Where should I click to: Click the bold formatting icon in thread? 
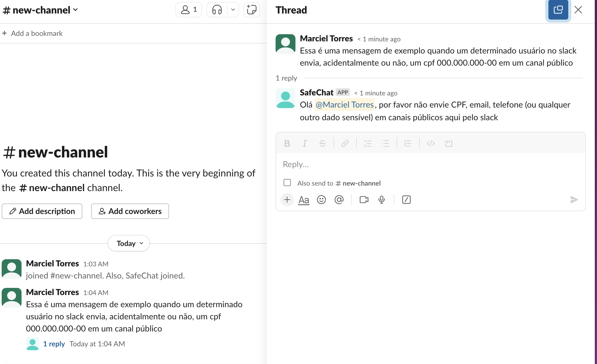(287, 143)
